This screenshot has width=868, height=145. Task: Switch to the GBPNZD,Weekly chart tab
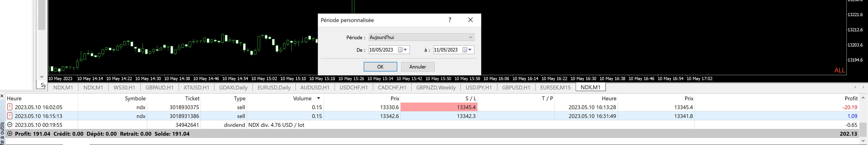tap(436, 87)
